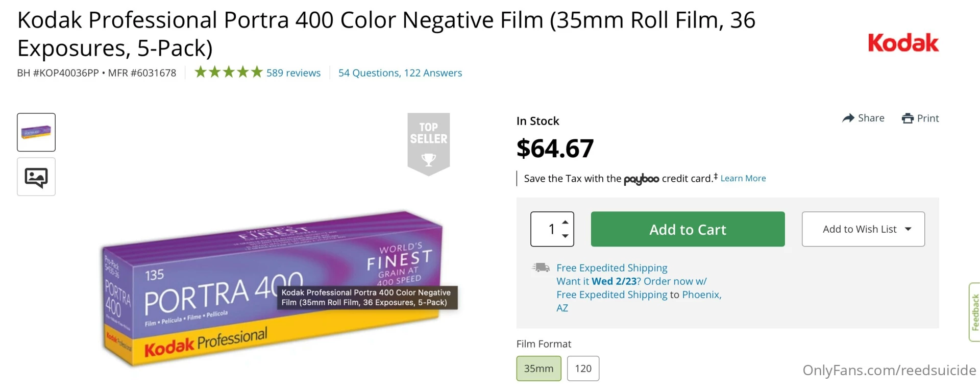This screenshot has width=980, height=391.
Task: Open the 589 reviews link
Action: tap(293, 72)
